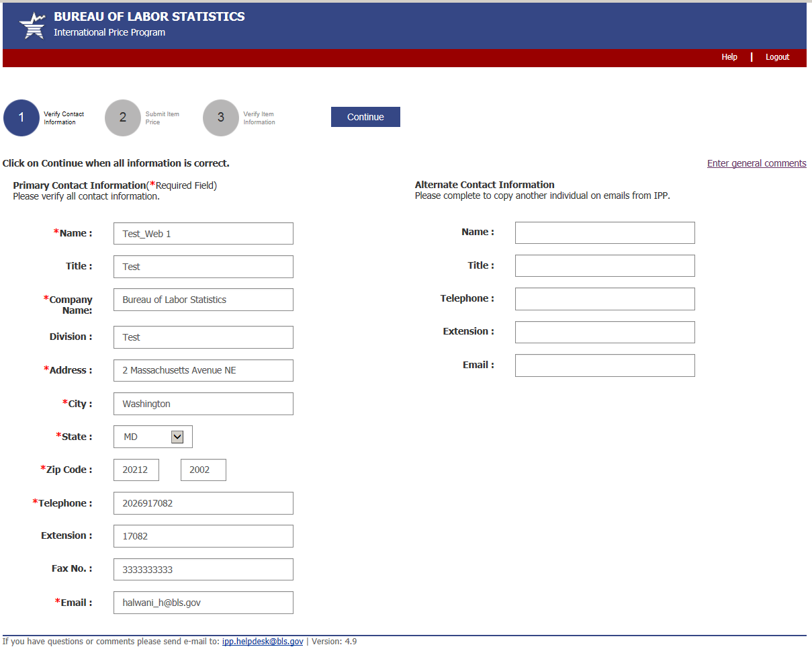Click the Fax No. field
This screenshot has width=812, height=651.
click(204, 569)
